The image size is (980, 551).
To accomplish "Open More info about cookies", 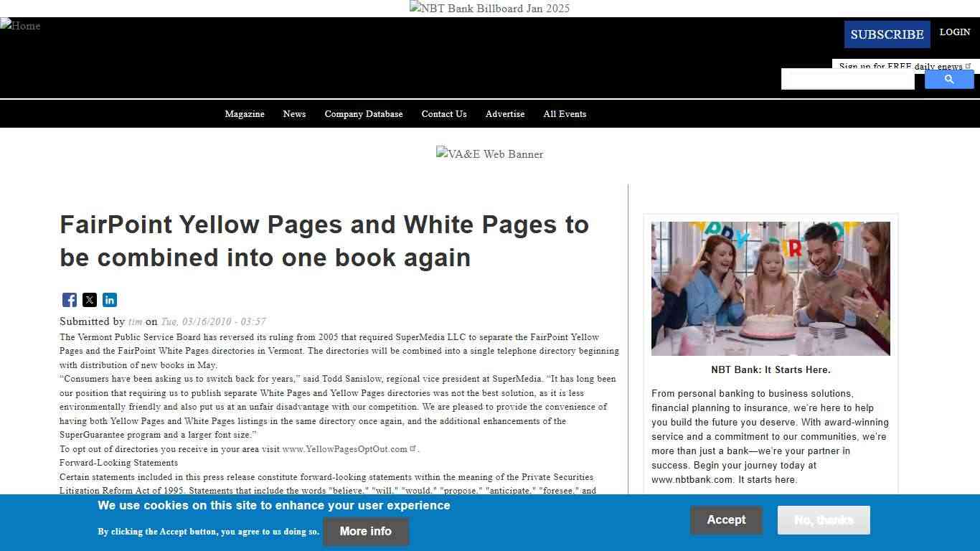I will click(365, 531).
